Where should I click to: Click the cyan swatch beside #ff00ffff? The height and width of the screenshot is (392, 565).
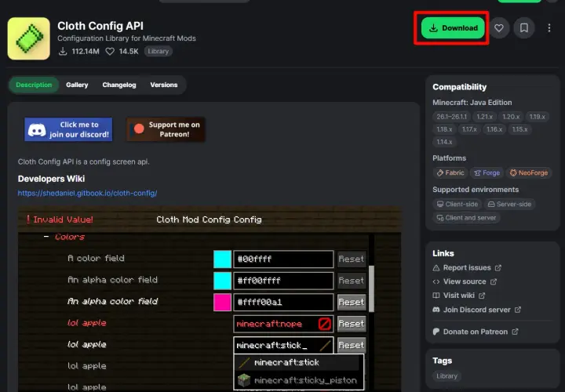[x=222, y=281]
